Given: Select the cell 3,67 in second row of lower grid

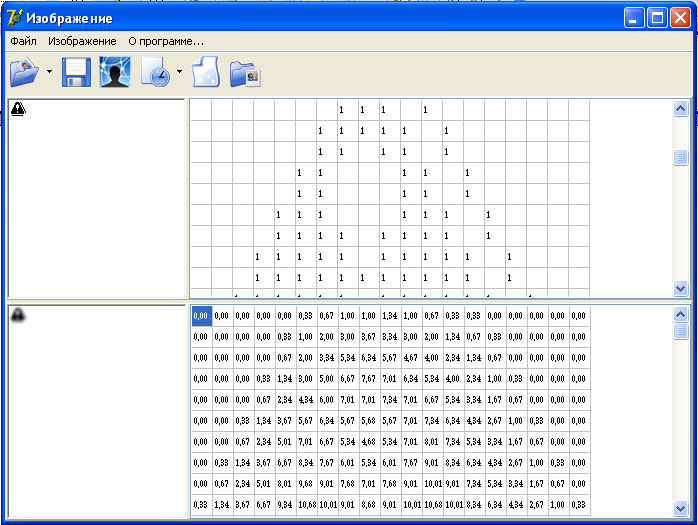Looking at the screenshot, I should 369,337.
